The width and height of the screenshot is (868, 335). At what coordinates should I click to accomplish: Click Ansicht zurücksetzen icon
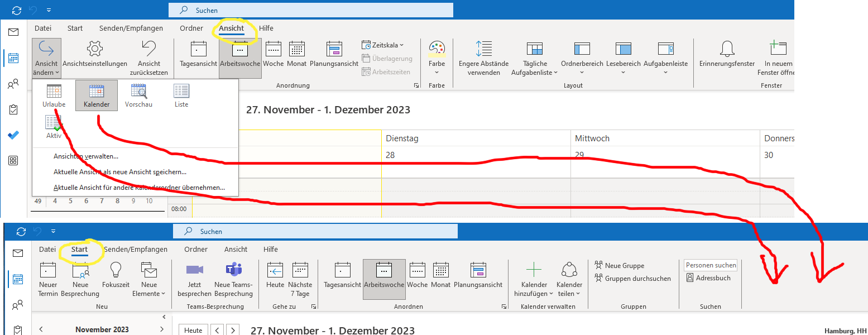pyautogui.click(x=148, y=58)
